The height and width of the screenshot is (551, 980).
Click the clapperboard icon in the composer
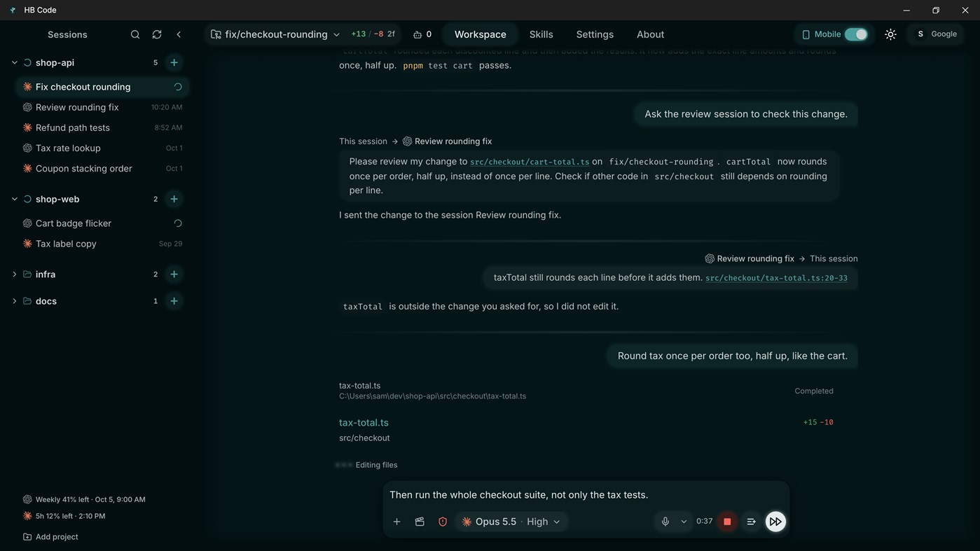click(x=420, y=522)
